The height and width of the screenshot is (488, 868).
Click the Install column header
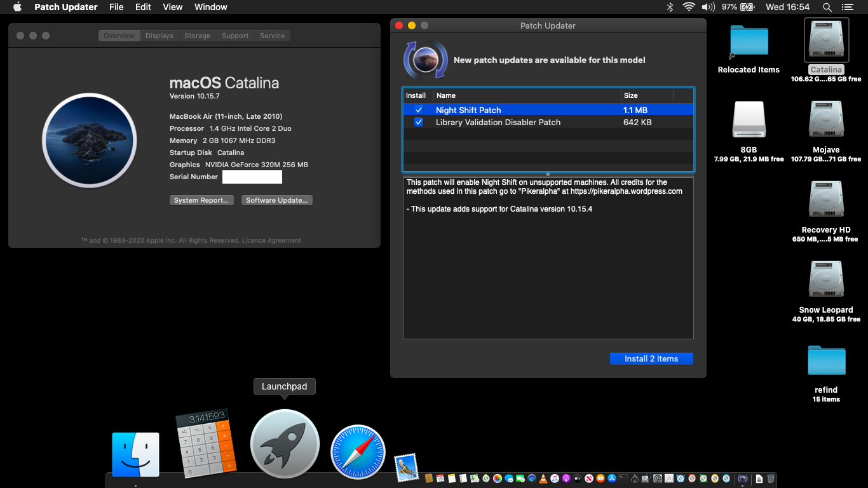(x=418, y=95)
